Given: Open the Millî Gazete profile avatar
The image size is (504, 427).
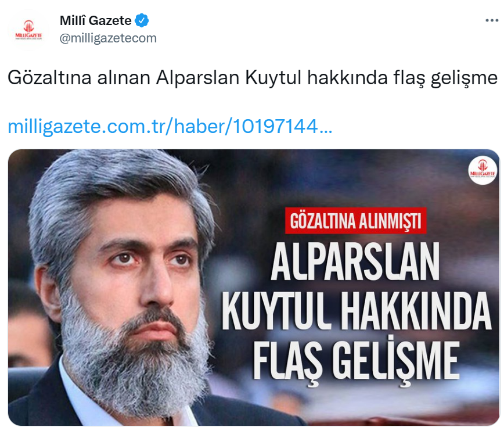Looking at the screenshot, I should (x=28, y=30).
